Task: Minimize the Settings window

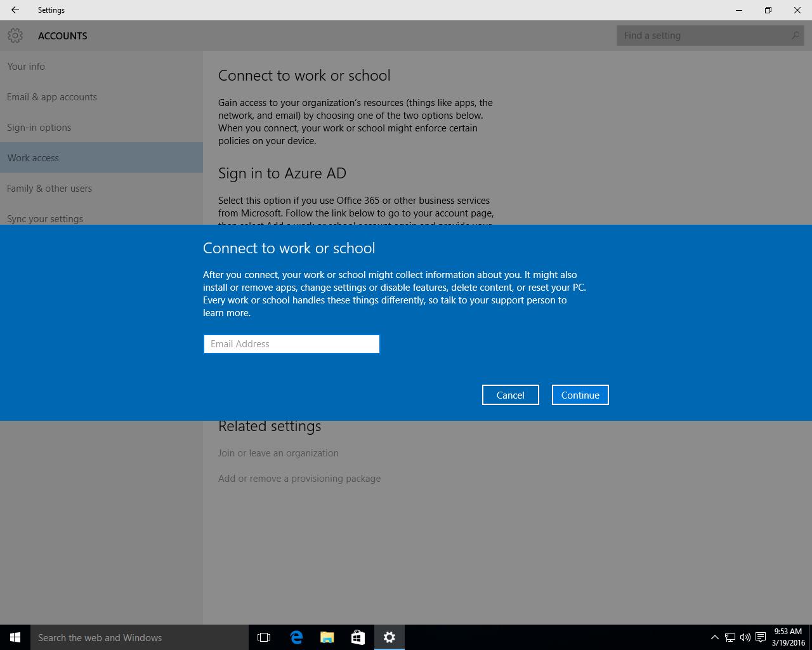Action: (x=739, y=10)
